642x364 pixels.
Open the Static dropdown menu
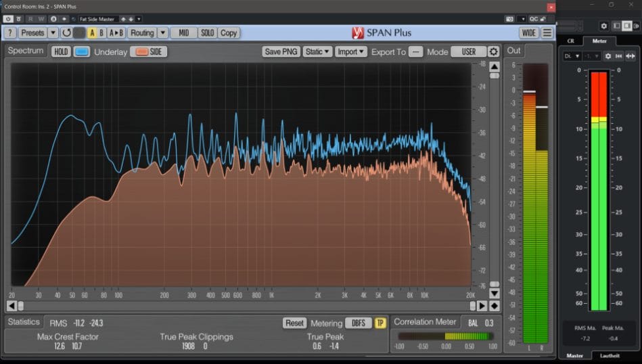point(318,51)
